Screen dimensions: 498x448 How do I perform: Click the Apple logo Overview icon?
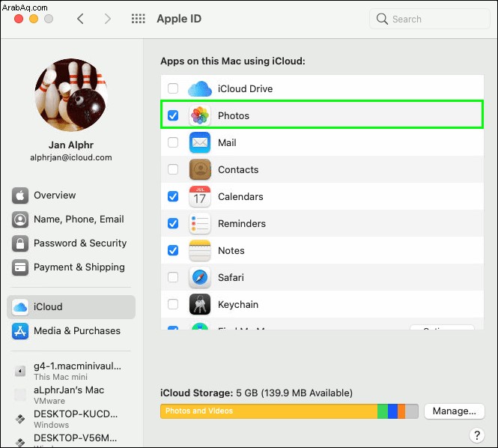(x=20, y=196)
